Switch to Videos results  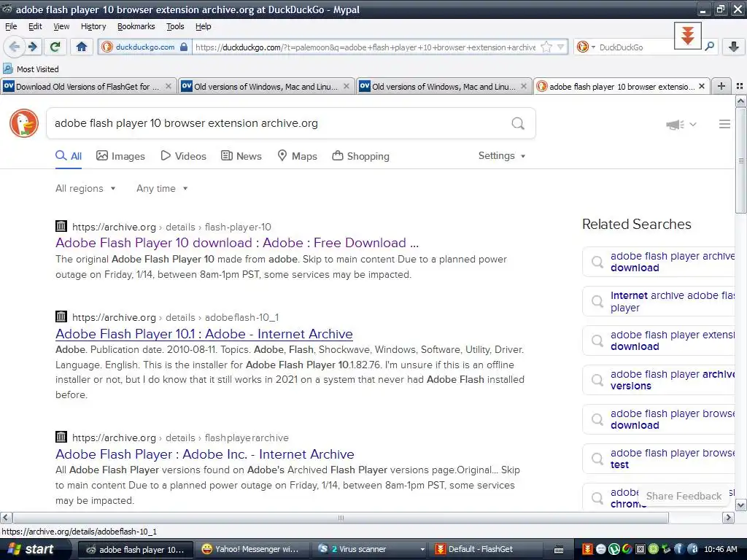click(183, 156)
